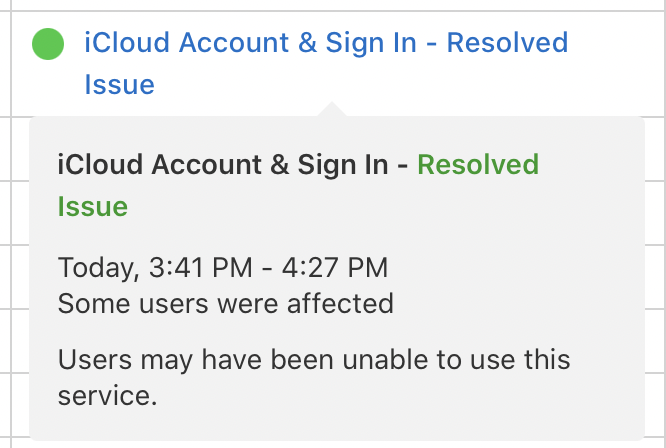Image resolution: width=666 pixels, height=448 pixels.
Task: Click the word service. ending the description
Action: (107, 396)
